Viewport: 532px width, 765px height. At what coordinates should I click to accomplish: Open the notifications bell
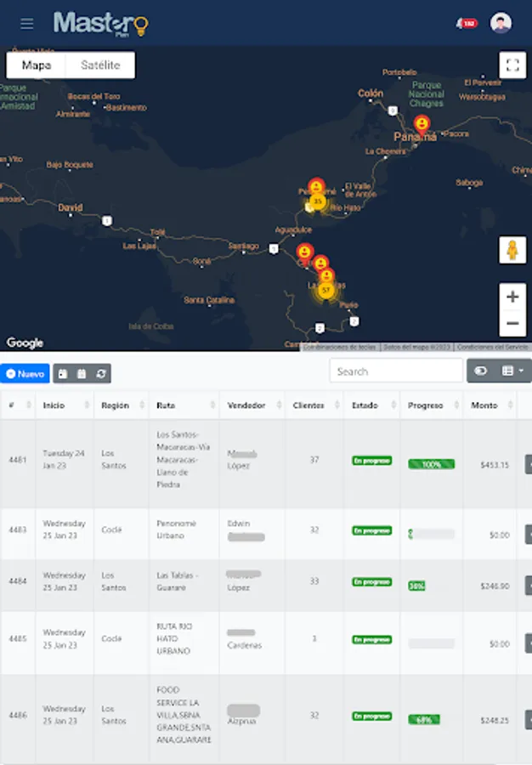coord(467,23)
